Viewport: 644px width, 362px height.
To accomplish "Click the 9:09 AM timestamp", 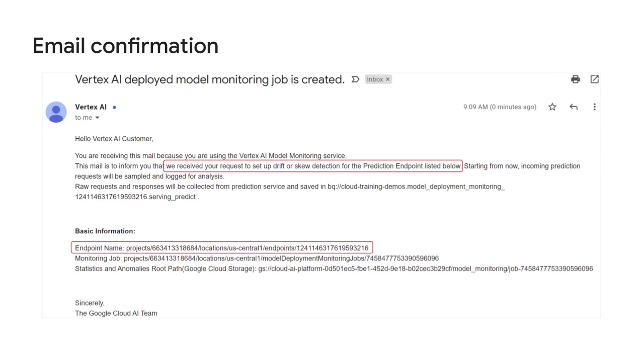I will click(500, 107).
